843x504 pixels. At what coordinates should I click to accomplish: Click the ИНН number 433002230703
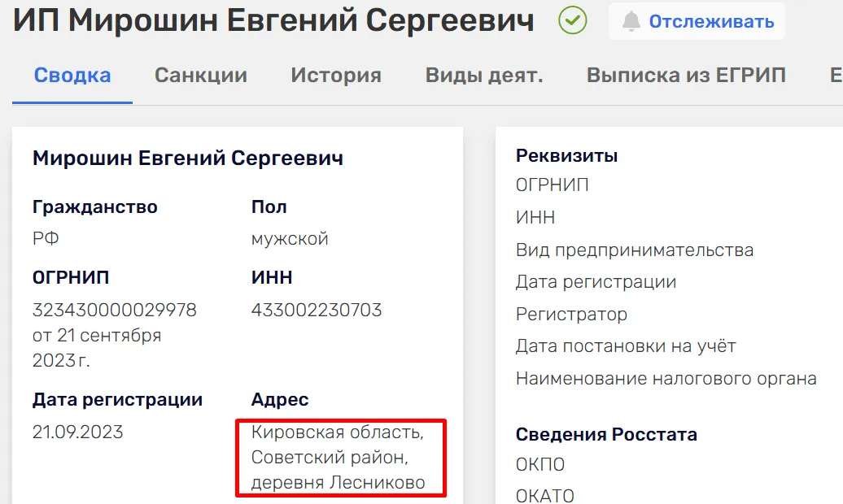coord(317,310)
